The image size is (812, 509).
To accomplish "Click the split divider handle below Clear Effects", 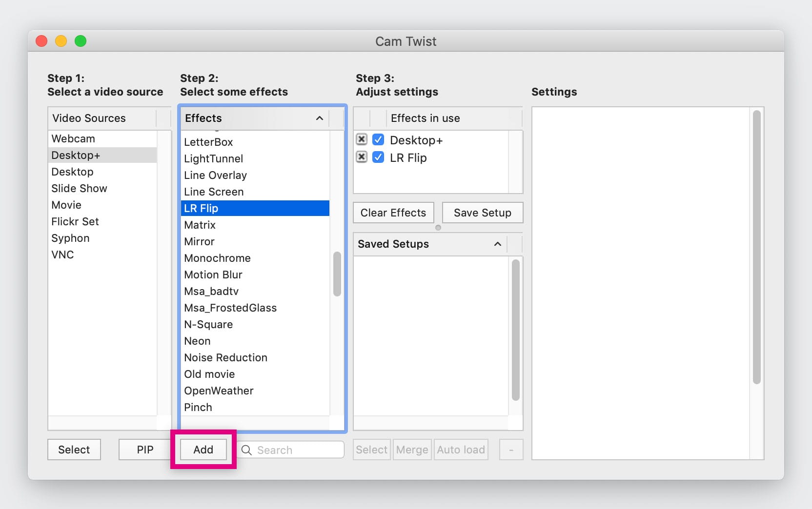I will tap(438, 228).
